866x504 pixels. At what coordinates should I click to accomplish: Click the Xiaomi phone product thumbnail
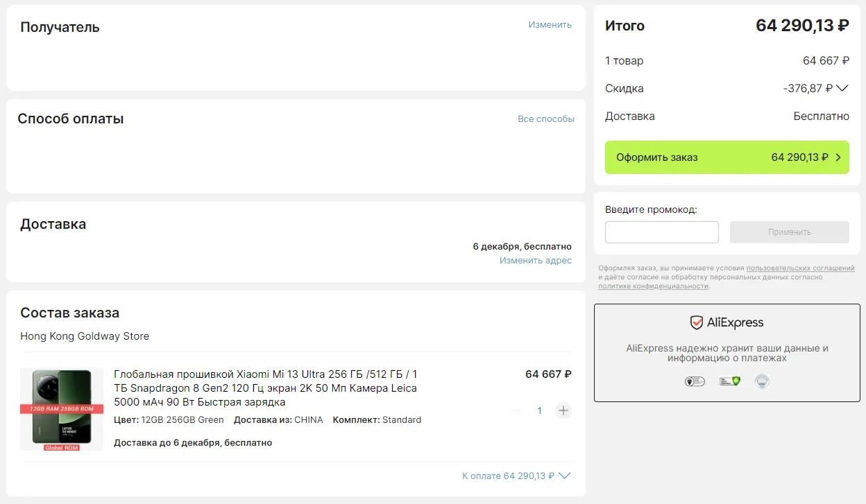(62, 410)
